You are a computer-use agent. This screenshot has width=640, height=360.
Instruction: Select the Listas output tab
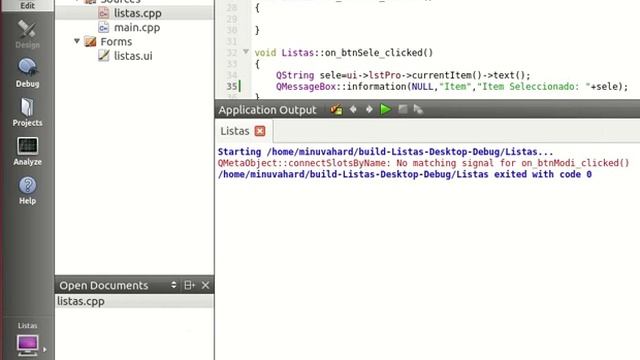click(x=235, y=131)
